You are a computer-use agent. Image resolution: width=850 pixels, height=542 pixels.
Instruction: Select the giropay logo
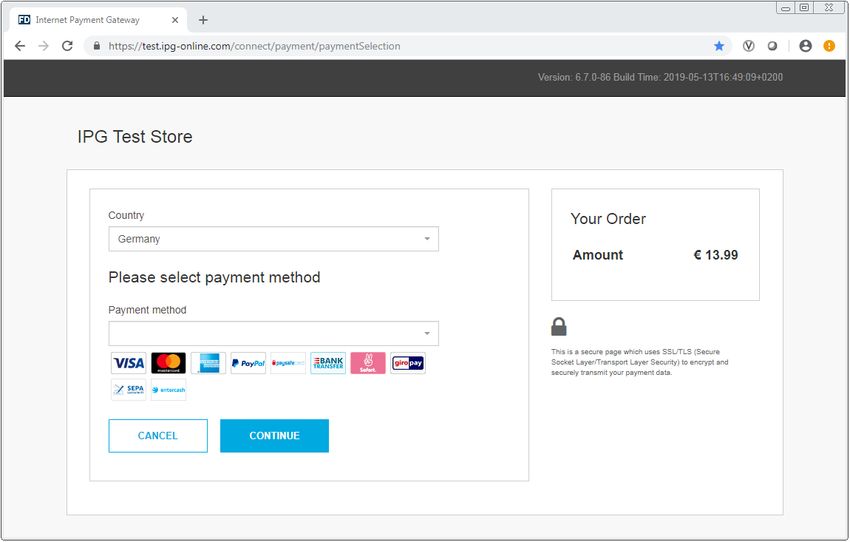click(x=408, y=363)
